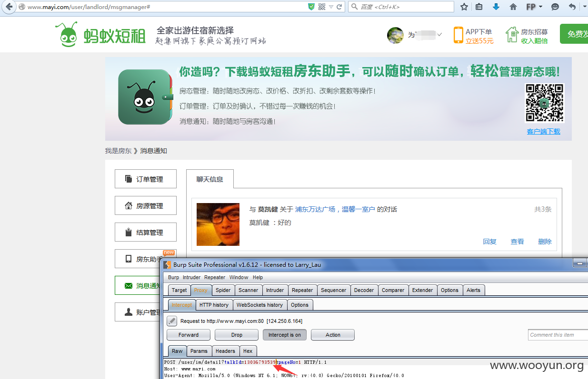
Task: Expand the user account dropdown chevron
Action: point(439,35)
